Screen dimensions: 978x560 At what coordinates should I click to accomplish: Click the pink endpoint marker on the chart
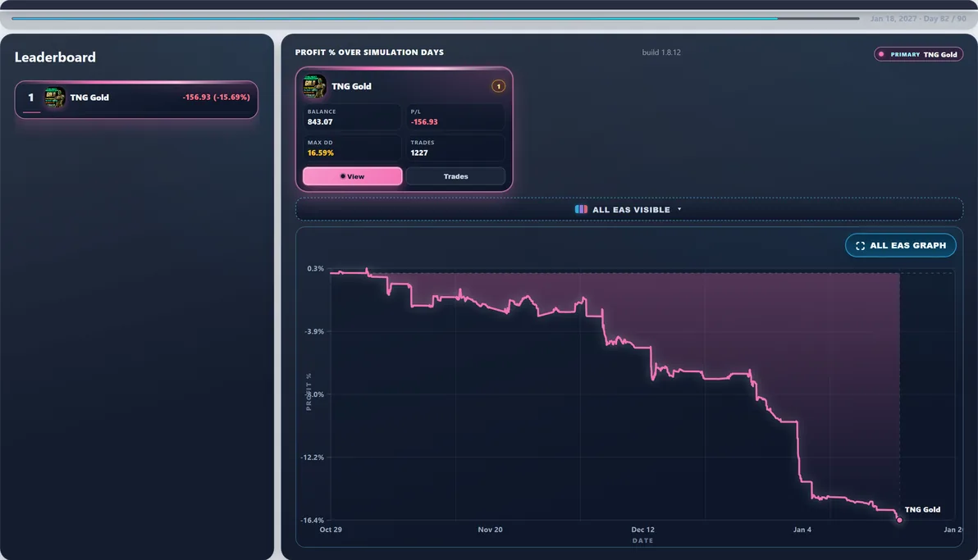pyautogui.click(x=899, y=520)
